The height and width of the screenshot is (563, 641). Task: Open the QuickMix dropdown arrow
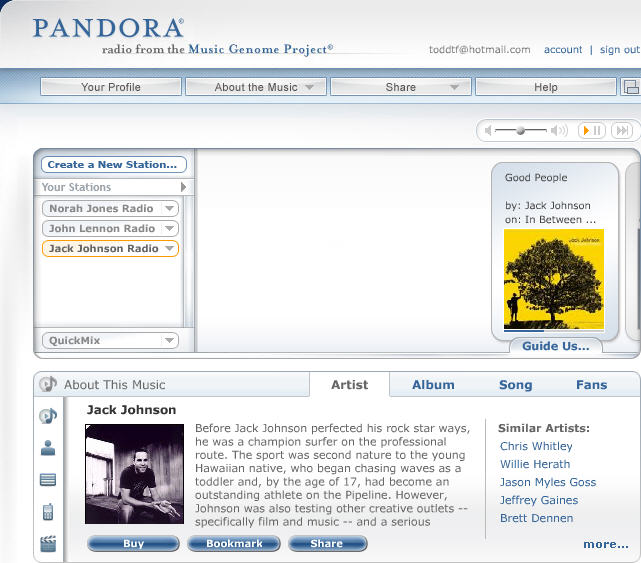click(x=170, y=340)
